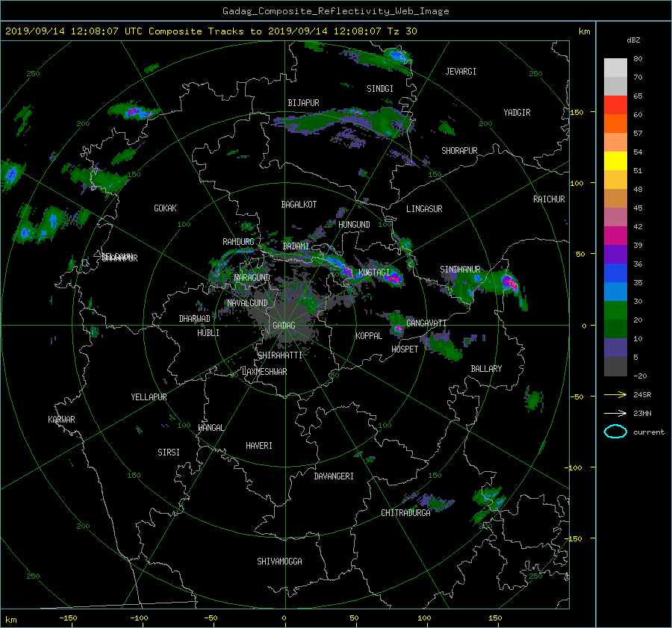This screenshot has height=628, width=672.
Task: Click the BIJAPUR city label
Action: [x=303, y=103]
